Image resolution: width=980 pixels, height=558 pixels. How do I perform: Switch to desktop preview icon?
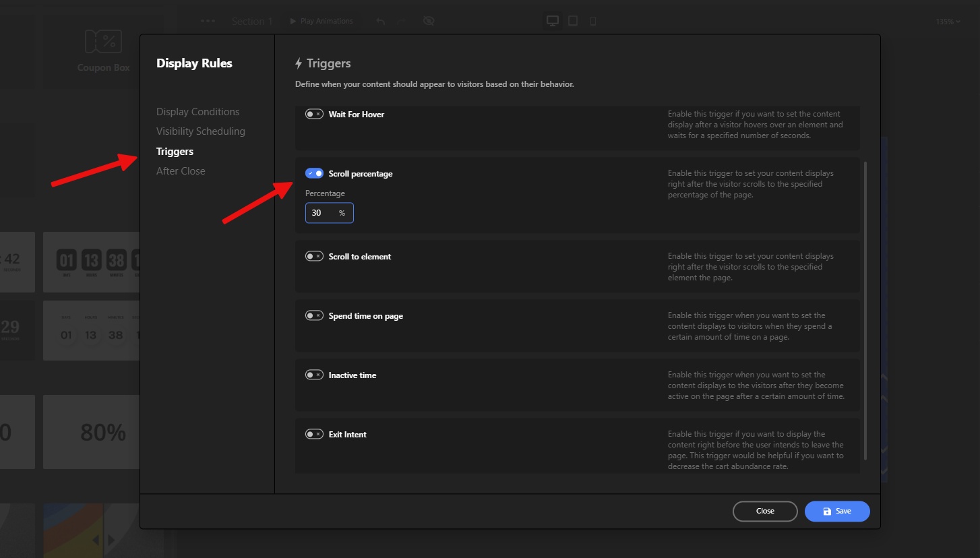(x=553, y=21)
